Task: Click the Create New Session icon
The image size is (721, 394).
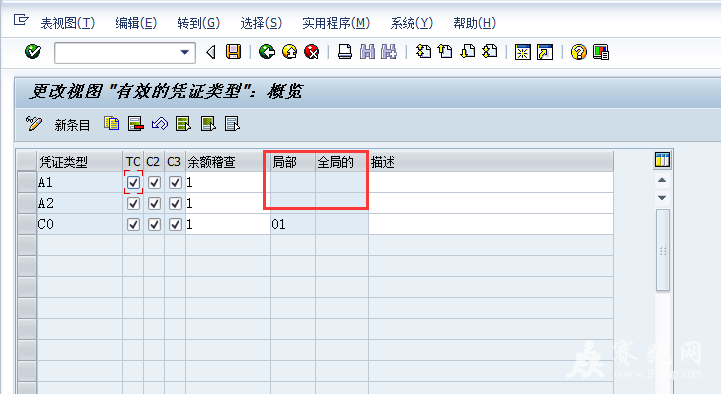Action: click(x=523, y=52)
